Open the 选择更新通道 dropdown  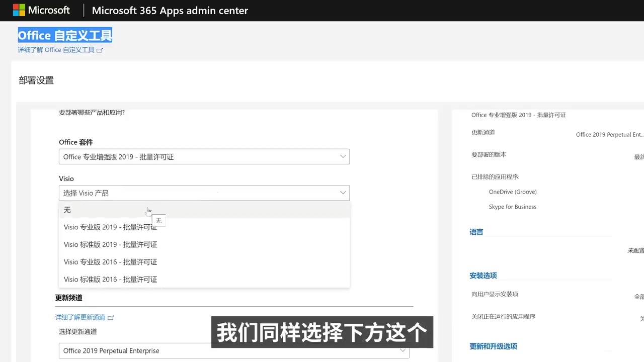tap(234, 351)
